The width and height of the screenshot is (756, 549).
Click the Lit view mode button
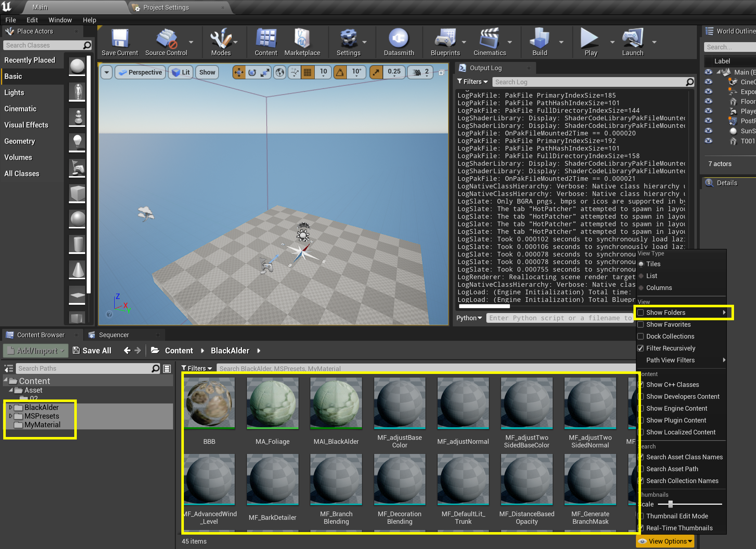pyautogui.click(x=181, y=72)
